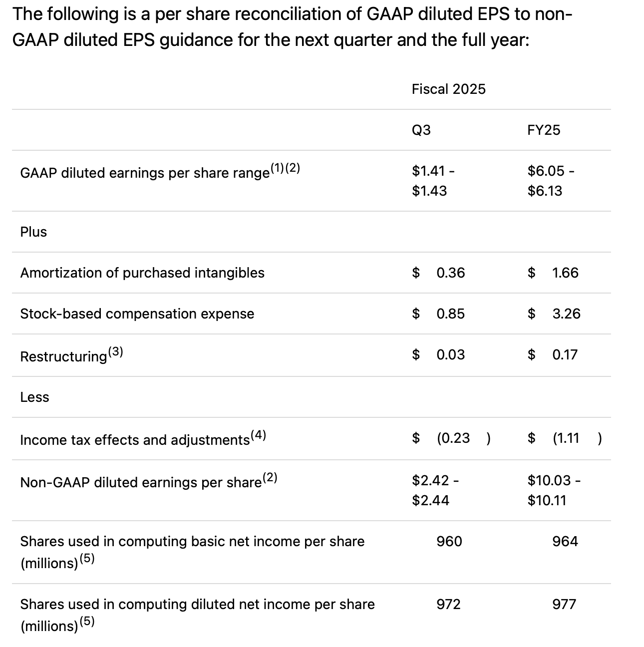
Task: Select Amortization of purchased intangibles row label
Action: [x=142, y=273]
